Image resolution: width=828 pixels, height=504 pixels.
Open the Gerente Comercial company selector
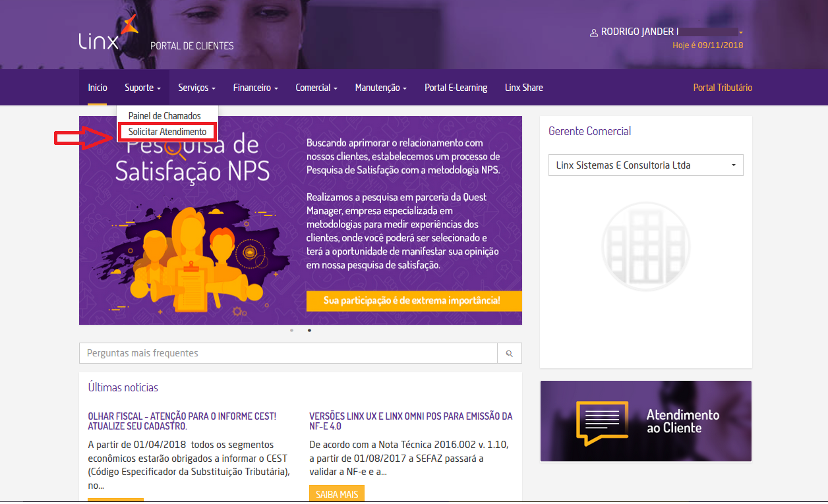(x=645, y=165)
